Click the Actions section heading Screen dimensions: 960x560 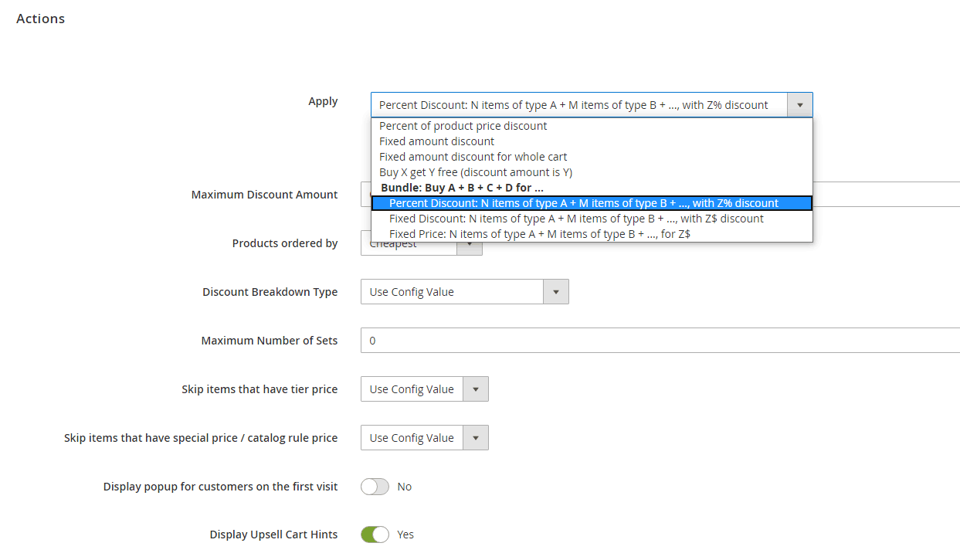pos(40,19)
